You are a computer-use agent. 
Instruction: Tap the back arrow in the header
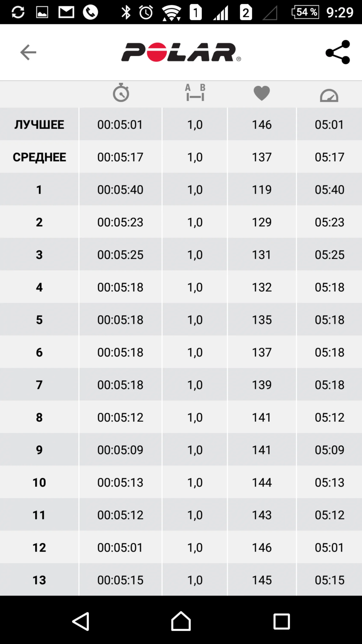[28, 53]
